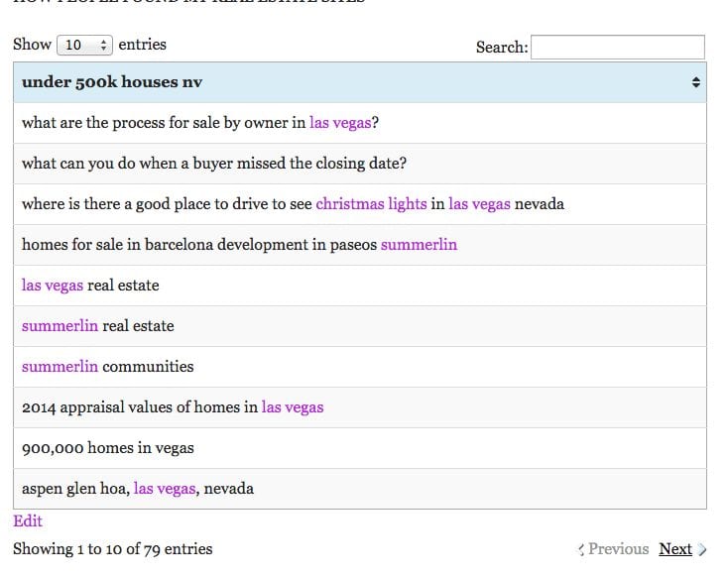The height and width of the screenshot is (576, 728).
Task: Click the Search input field
Action: pos(618,48)
